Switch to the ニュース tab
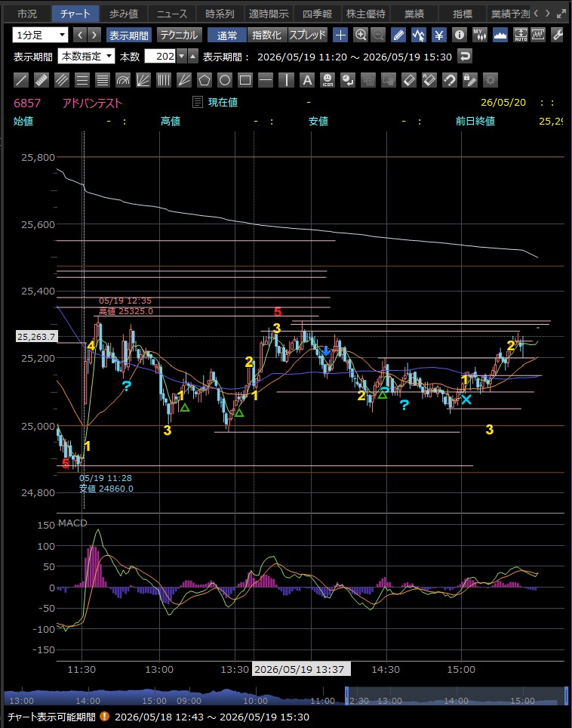Viewport: 572px width, 728px height. (x=171, y=14)
